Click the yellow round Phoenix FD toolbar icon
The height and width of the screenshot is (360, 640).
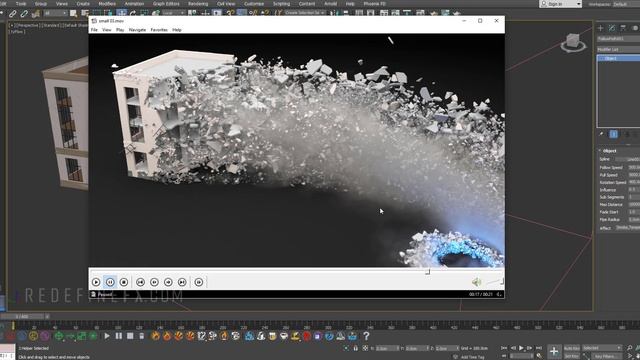[33, 336]
